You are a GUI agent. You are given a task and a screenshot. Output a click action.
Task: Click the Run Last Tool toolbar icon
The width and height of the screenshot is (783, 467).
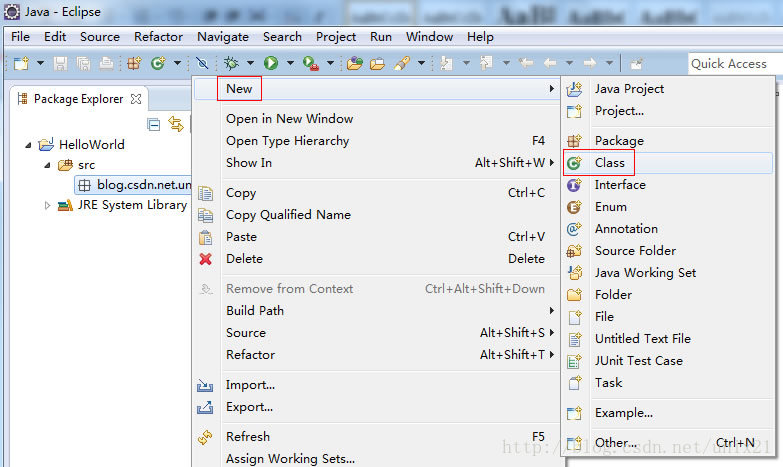311,63
